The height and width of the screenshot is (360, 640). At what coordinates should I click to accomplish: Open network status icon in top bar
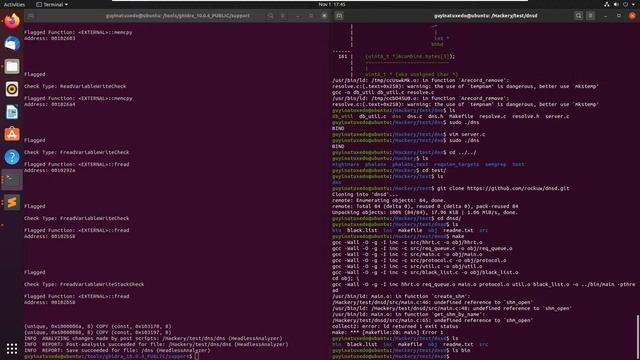click(607, 4)
